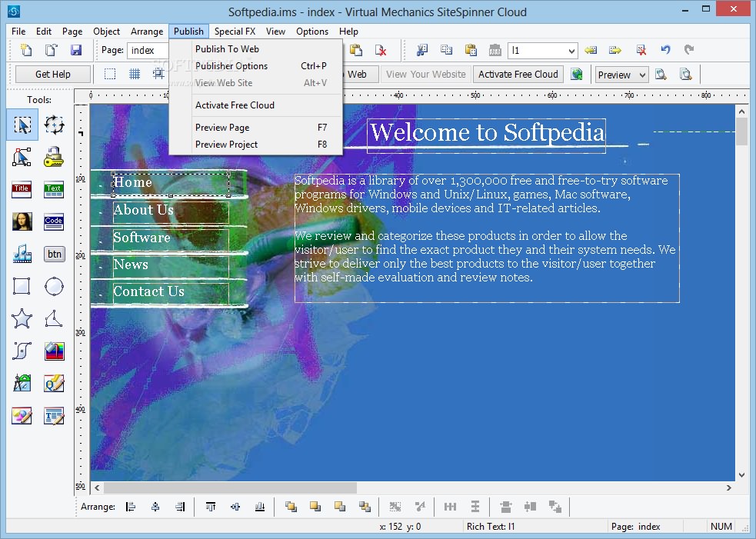The height and width of the screenshot is (539, 756).
Task: Create a new project file
Action: coord(26,50)
